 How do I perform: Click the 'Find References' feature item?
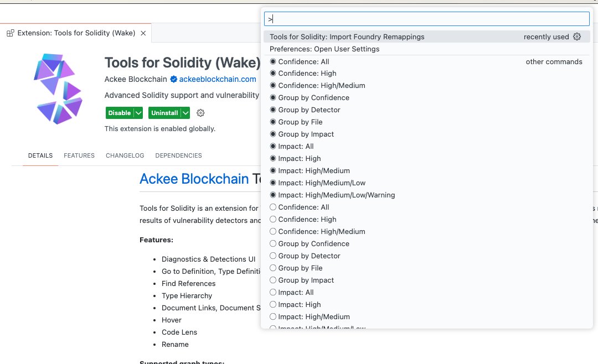(188, 284)
